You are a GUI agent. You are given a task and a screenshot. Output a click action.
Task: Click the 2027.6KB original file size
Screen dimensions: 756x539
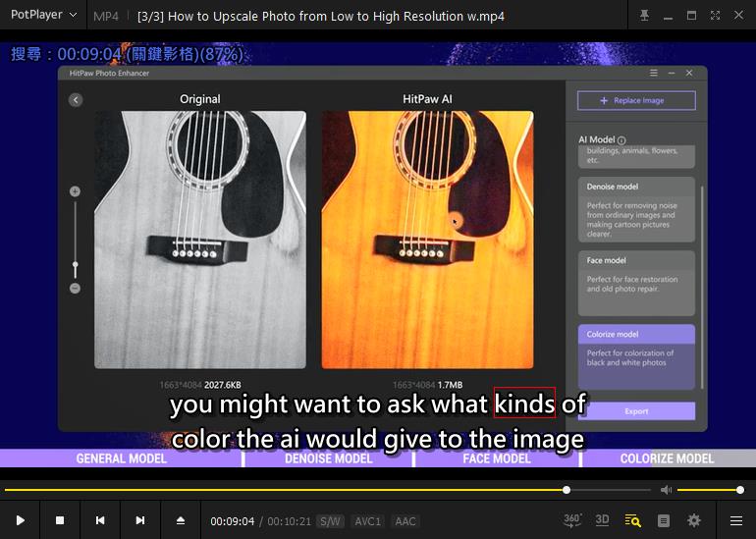pyautogui.click(x=222, y=385)
